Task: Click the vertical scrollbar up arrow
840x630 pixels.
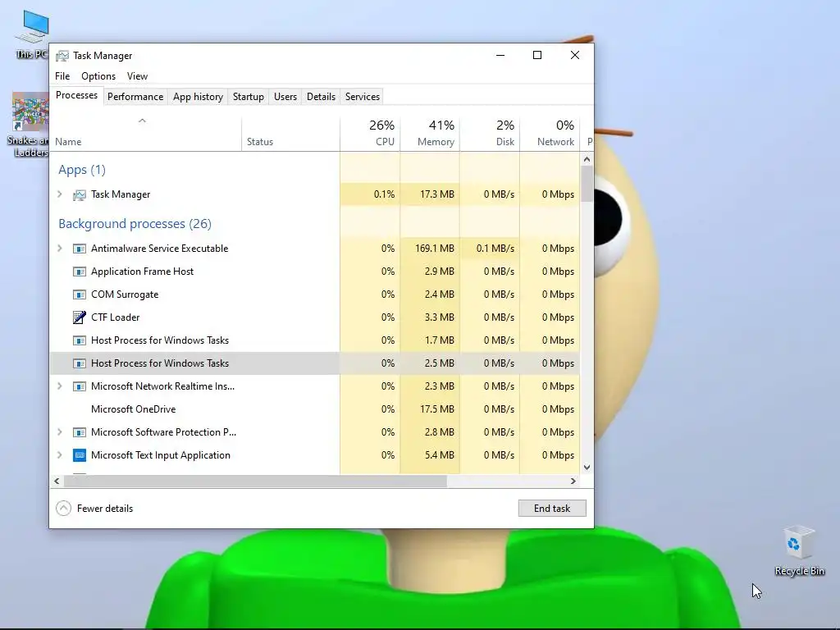Action: pos(587,159)
